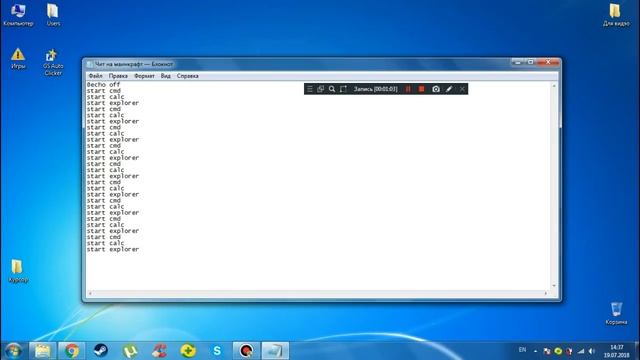Click the EN language indicator in tray
This screenshot has width=640, height=360.
point(522,350)
